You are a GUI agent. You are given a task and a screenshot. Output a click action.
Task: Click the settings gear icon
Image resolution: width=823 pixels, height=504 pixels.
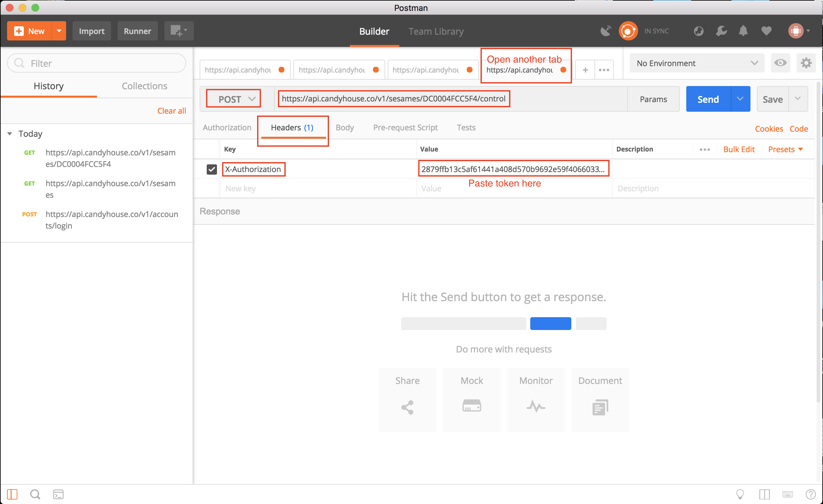pos(805,63)
